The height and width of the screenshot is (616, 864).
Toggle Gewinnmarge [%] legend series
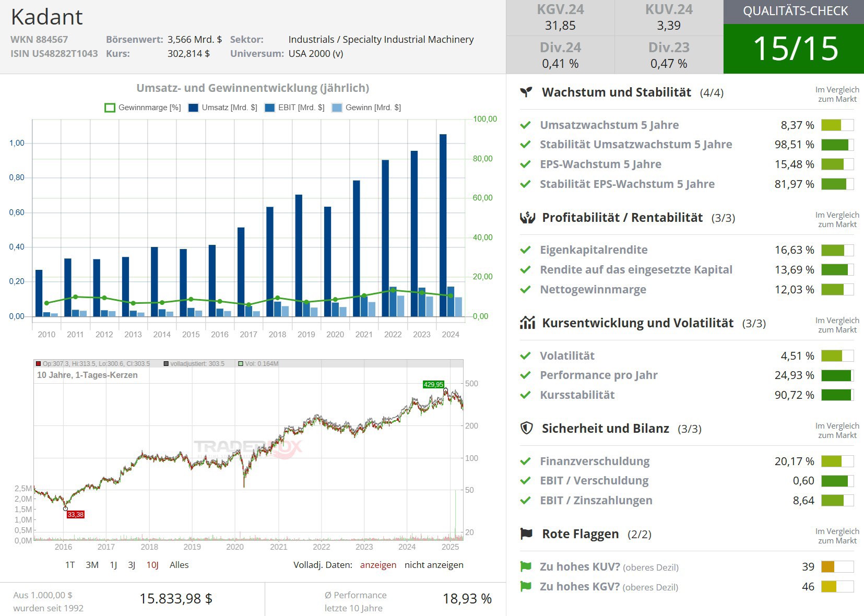(x=143, y=108)
